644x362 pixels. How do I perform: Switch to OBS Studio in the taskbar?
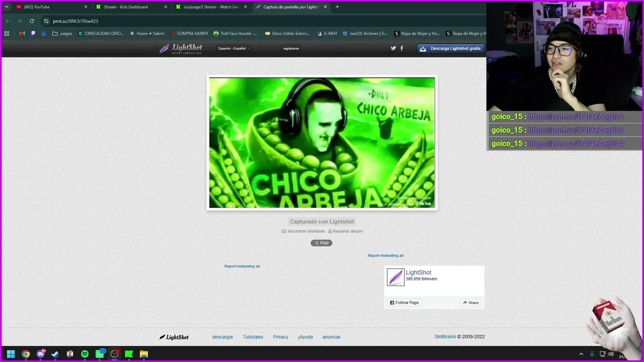114,354
